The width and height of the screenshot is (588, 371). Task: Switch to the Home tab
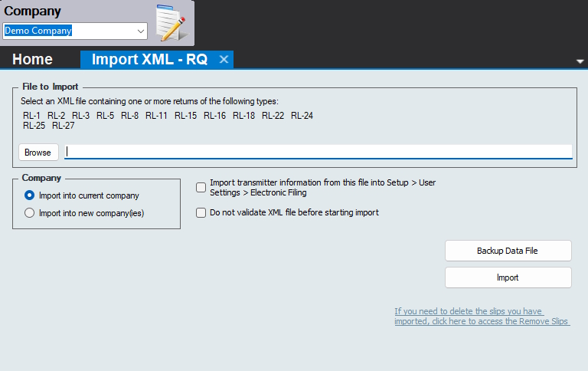(x=33, y=59)
